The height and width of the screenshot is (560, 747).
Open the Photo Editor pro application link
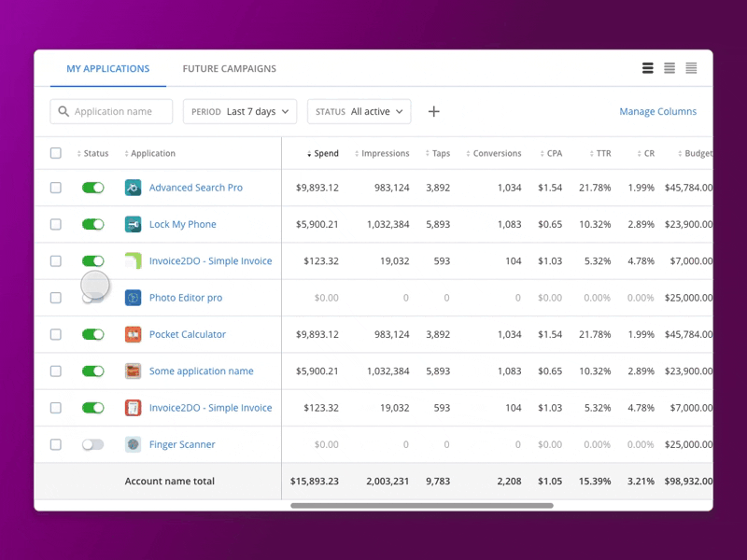tap(186, 298)
